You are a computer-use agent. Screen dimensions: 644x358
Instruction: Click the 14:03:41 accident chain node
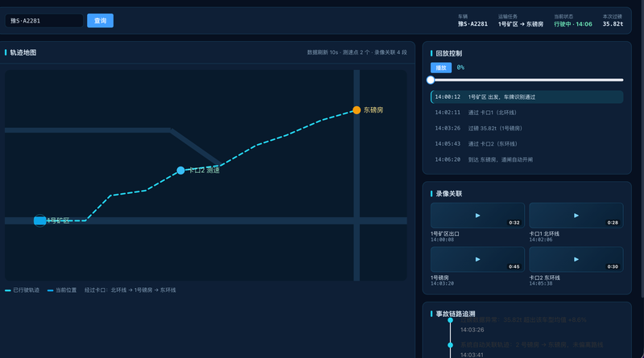coord(451,345)
